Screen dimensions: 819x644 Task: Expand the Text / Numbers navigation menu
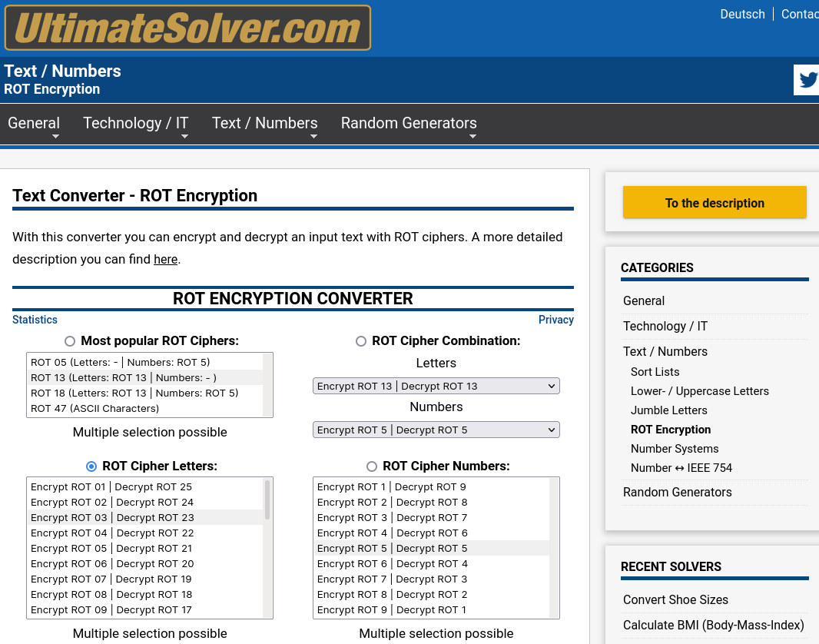point(265,124)
